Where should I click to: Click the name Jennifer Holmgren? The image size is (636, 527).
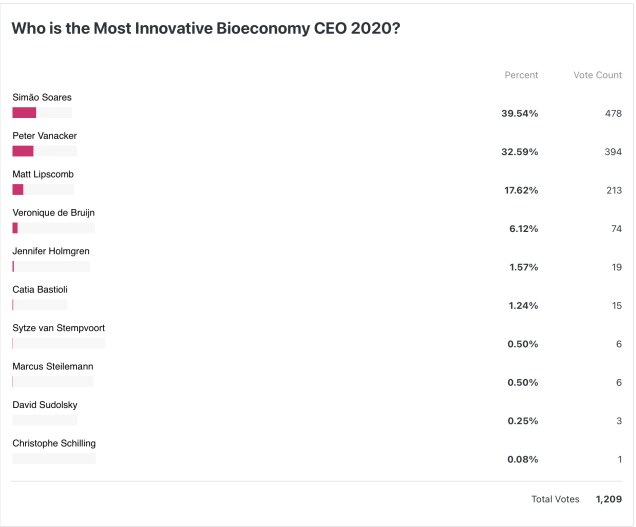point(51,251)
